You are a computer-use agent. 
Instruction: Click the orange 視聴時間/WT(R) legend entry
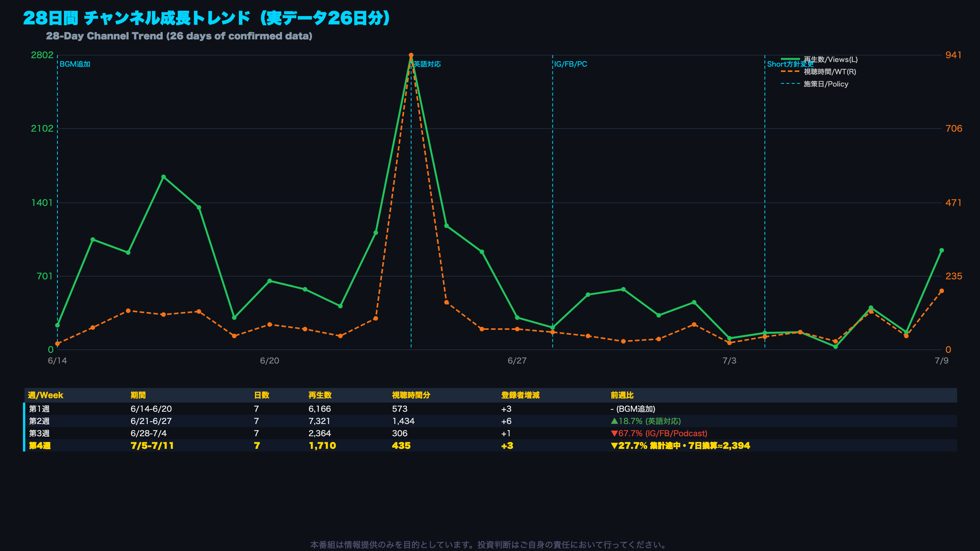pyautogui.click(x=818, y=72)
